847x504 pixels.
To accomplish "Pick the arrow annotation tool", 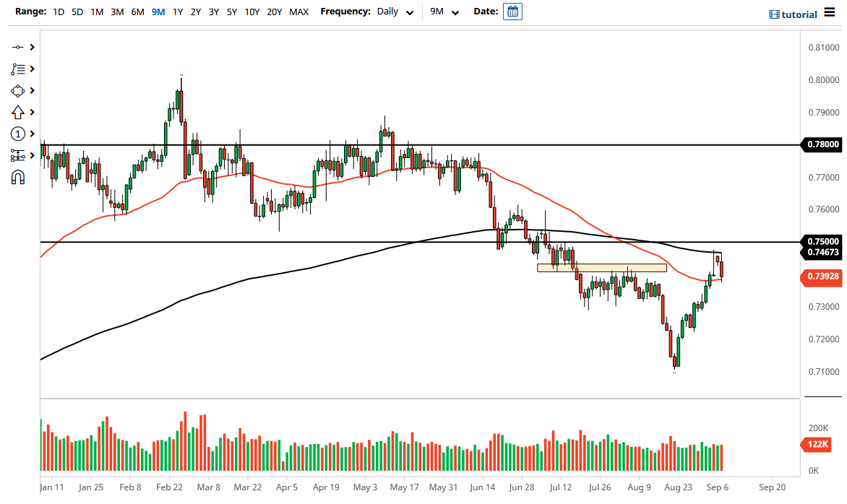I will pyautogui.click(x=19, y=112).
